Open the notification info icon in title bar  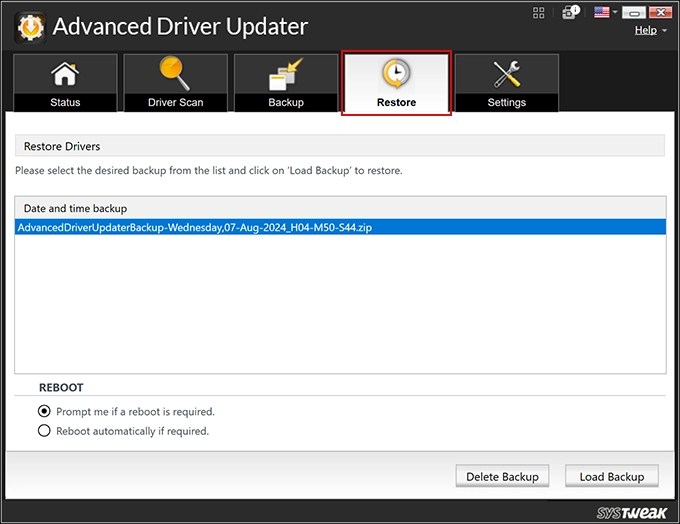[x=570, y=12]
